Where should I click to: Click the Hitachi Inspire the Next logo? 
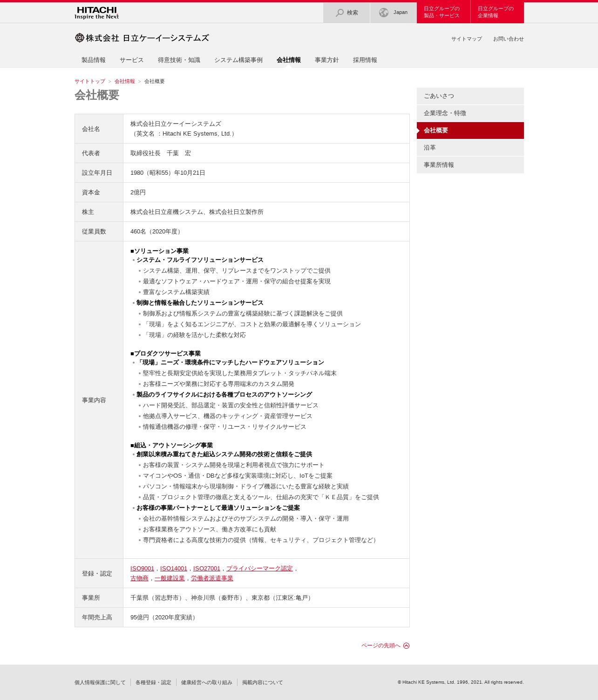tap(96, 13)
